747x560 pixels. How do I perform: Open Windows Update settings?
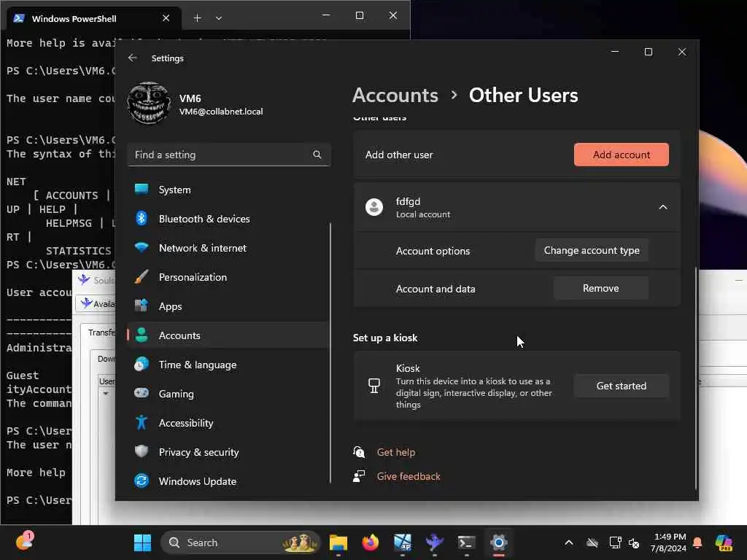click(228, 481)
